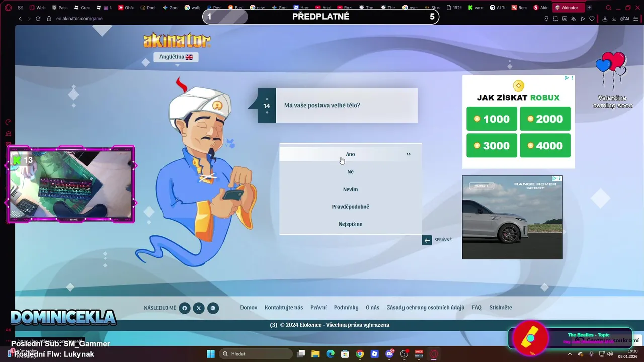
Task: Open the Opera main menu icon
Action: (8, 8)
